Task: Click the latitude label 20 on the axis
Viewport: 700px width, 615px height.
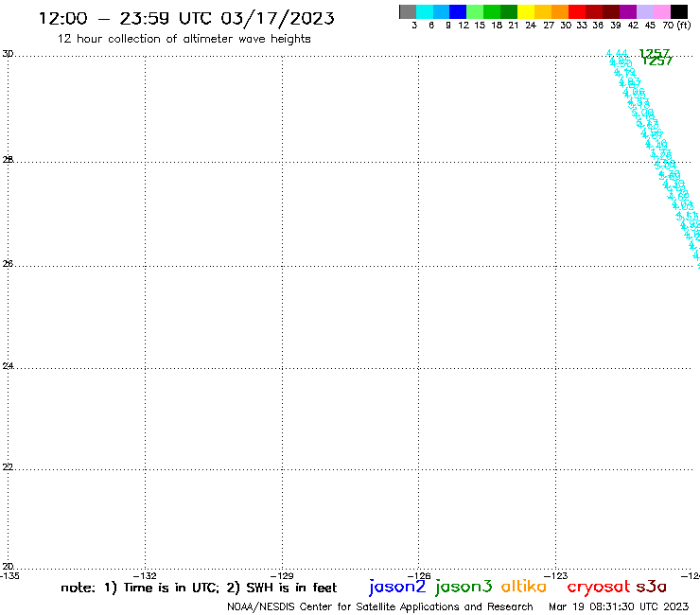Action: pos(8,567)
